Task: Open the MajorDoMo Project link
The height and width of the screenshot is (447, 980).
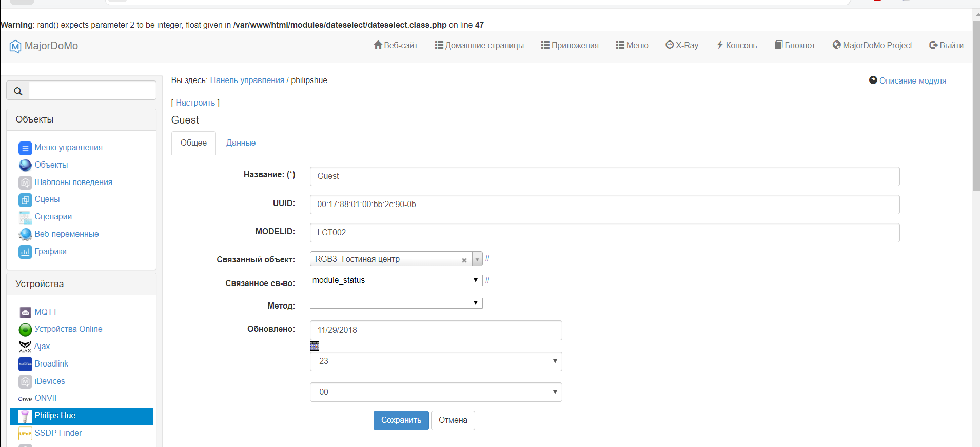Action: click(x=872, y=45)
